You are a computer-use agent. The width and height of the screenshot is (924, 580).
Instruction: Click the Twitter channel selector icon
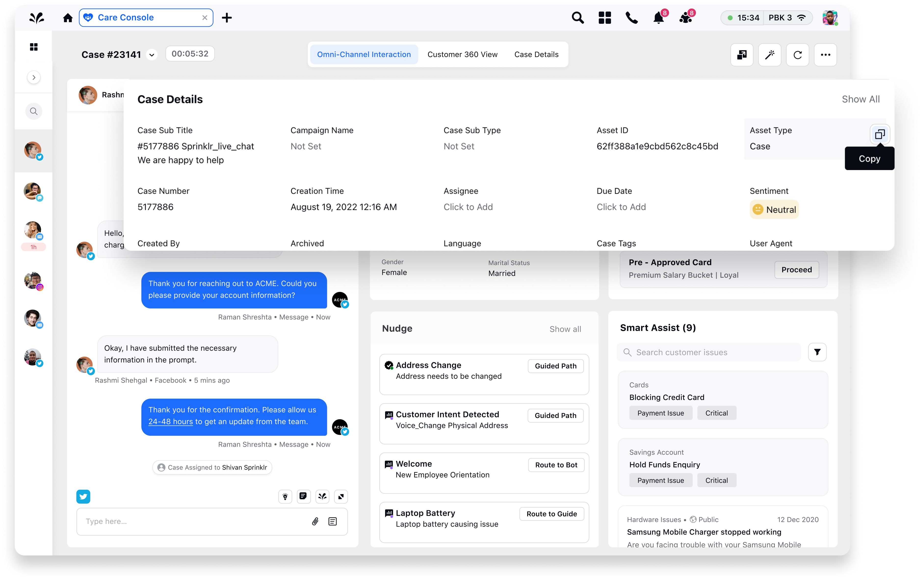tap(83, 497)
